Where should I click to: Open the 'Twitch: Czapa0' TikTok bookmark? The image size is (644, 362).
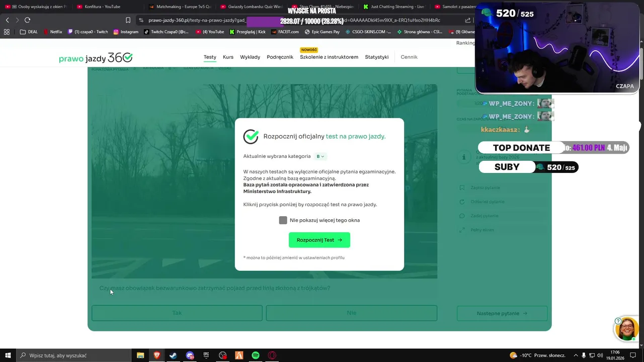point(166,32)
